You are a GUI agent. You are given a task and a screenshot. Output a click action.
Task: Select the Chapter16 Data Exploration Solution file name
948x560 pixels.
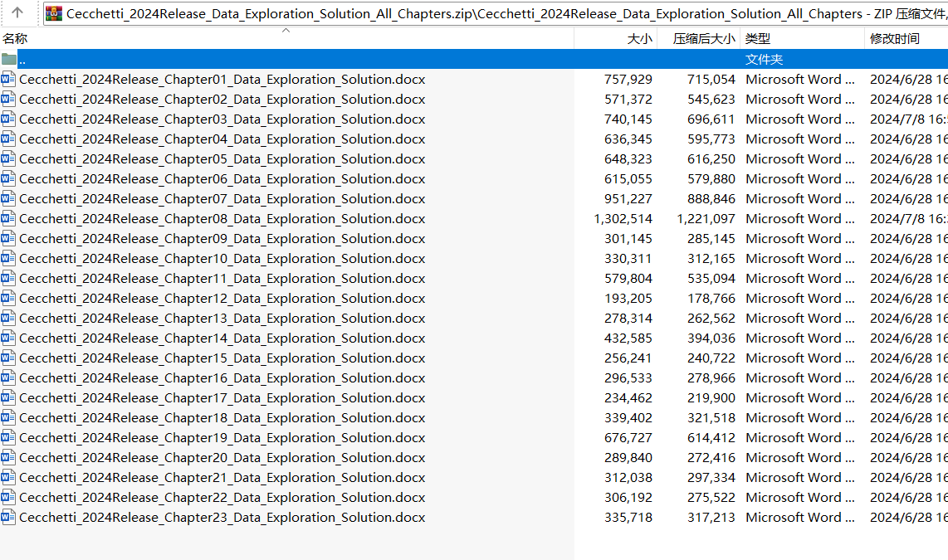point(222,378)
